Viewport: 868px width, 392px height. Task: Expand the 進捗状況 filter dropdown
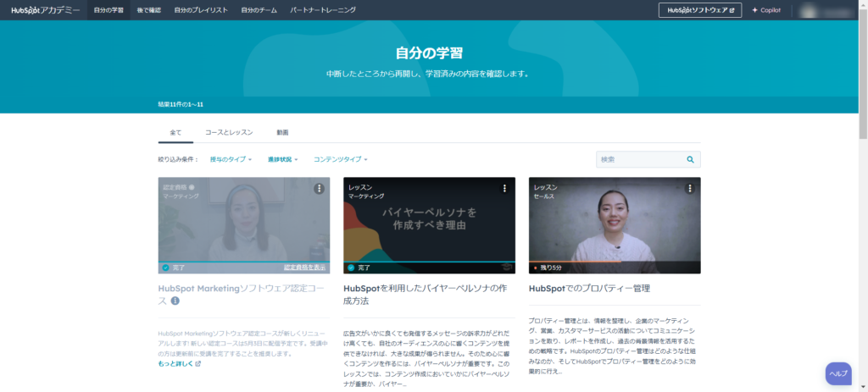(283, 159)
